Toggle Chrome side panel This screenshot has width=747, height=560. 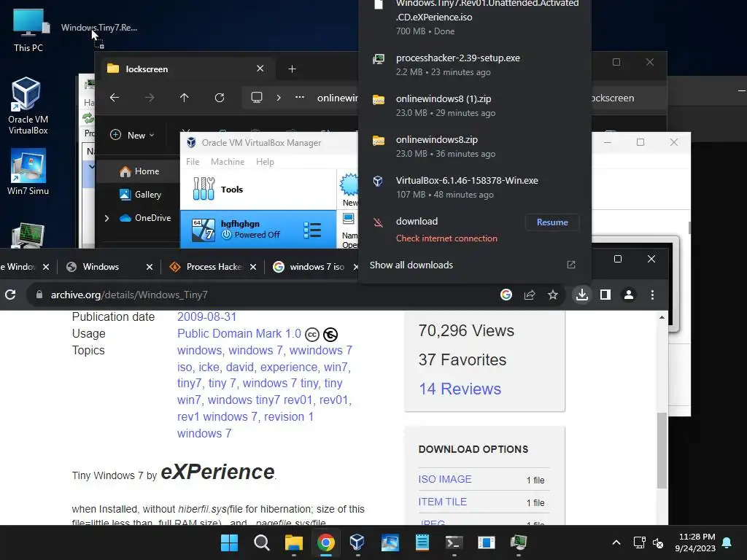(x=605, y=295)
